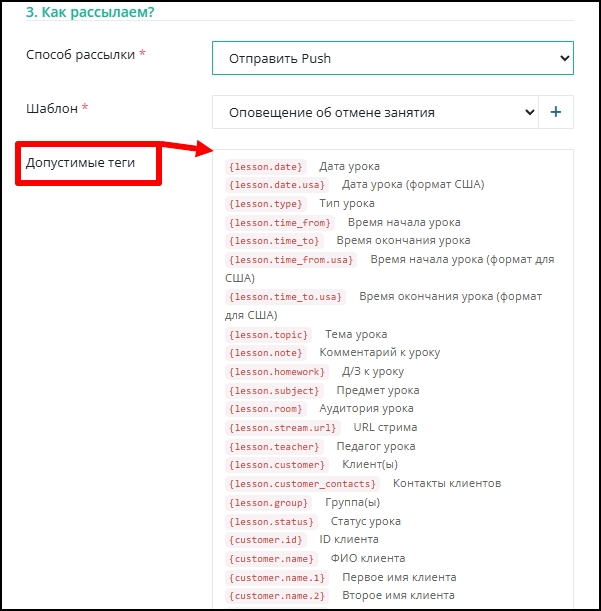Choose the {lesson.homework} tag

tap(277, 372)
